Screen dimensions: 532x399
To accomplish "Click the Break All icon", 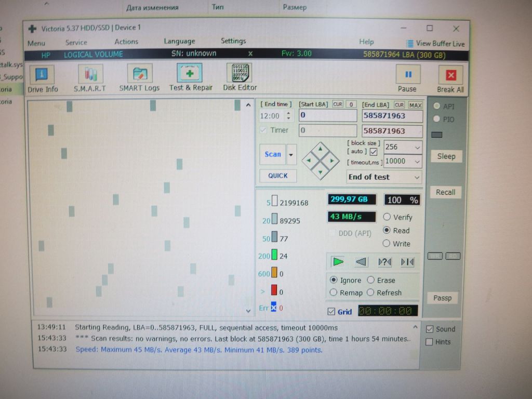I will point(450,75).
